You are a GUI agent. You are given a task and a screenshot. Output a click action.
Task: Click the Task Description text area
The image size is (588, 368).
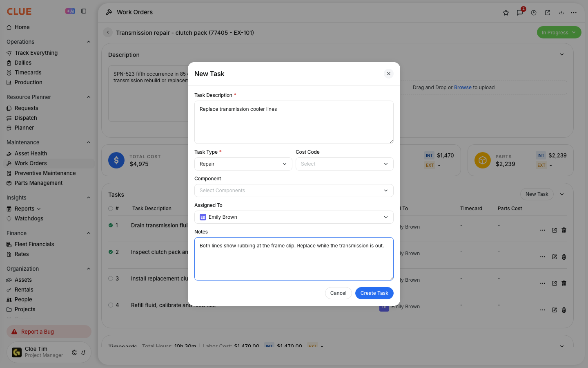pyautogui.click(x=294, y=122)
